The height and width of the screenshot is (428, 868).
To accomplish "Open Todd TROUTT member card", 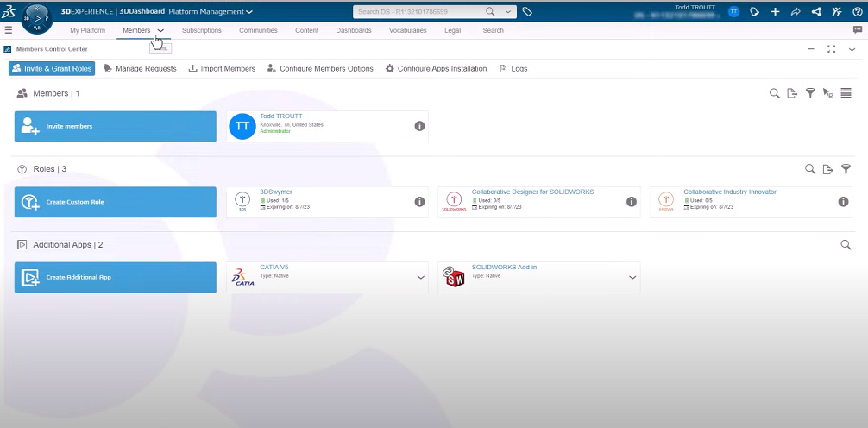I will (327, 126).
